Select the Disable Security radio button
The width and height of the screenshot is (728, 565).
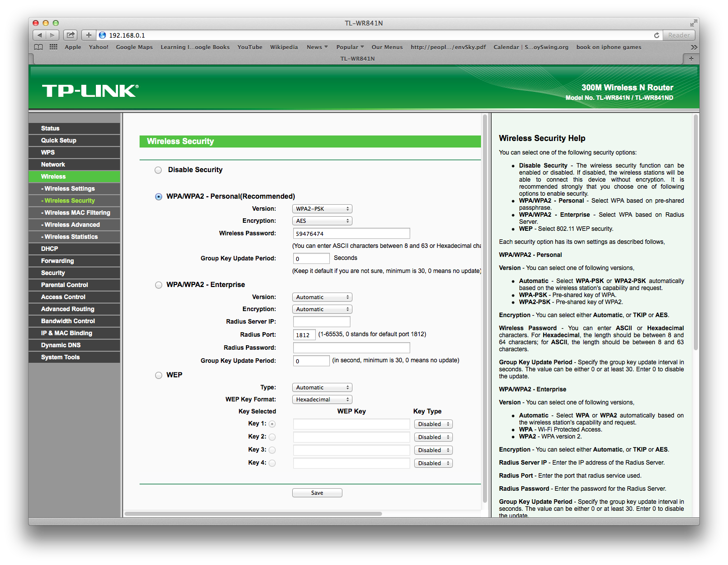pos(158,170)
